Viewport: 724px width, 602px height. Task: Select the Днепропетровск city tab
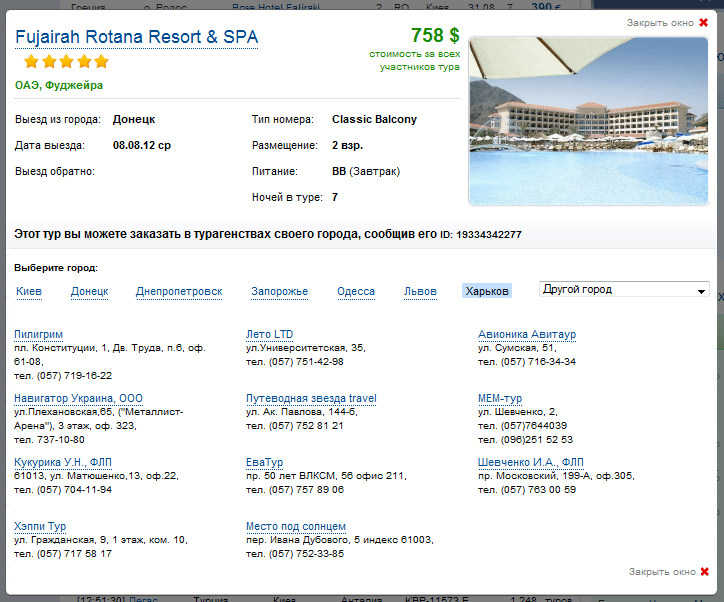179,291
